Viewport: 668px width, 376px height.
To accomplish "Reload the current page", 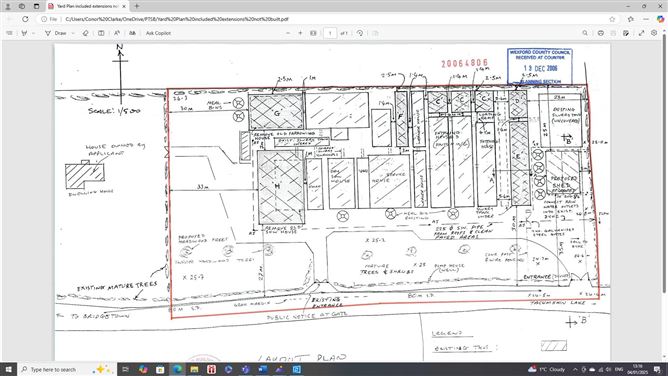I will coord(25,19).
